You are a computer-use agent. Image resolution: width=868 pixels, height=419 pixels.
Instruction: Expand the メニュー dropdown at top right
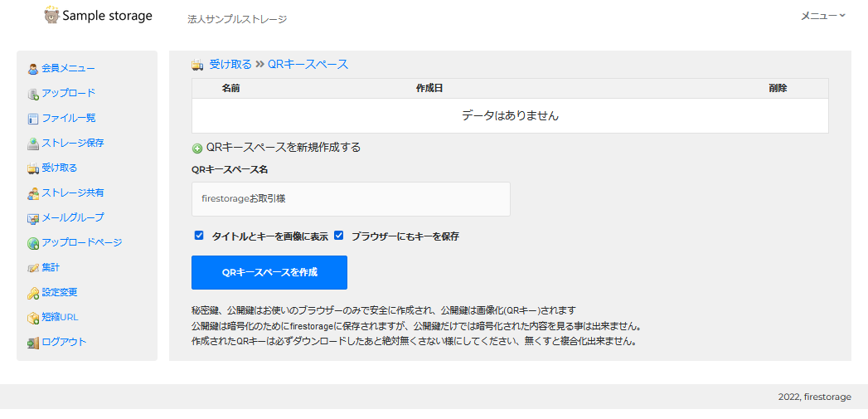pos(823,16)
